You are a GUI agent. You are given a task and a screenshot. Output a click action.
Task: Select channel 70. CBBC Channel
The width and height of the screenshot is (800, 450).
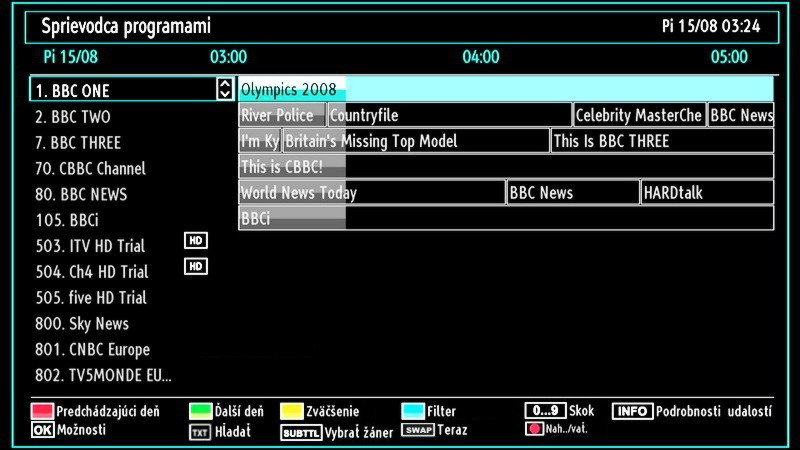point(90,168)
